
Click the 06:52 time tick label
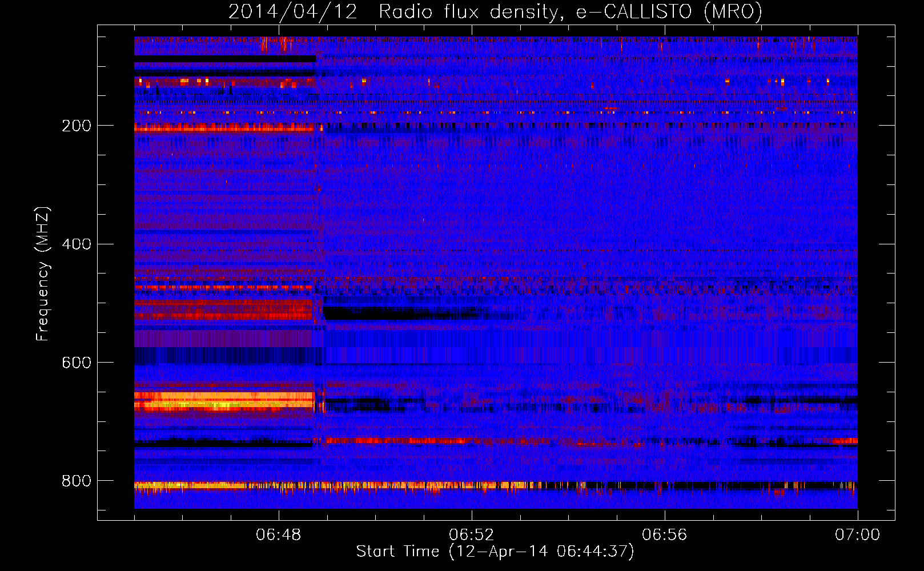471,535
